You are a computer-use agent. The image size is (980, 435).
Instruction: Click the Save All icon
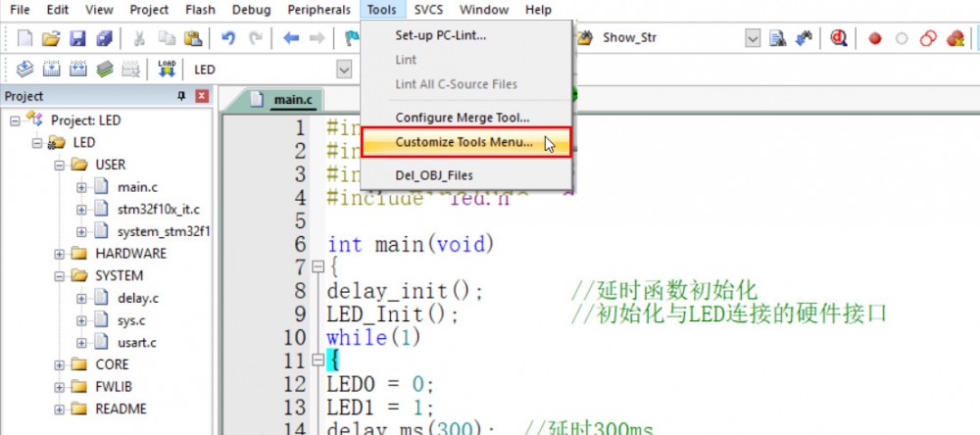(104, 38)
